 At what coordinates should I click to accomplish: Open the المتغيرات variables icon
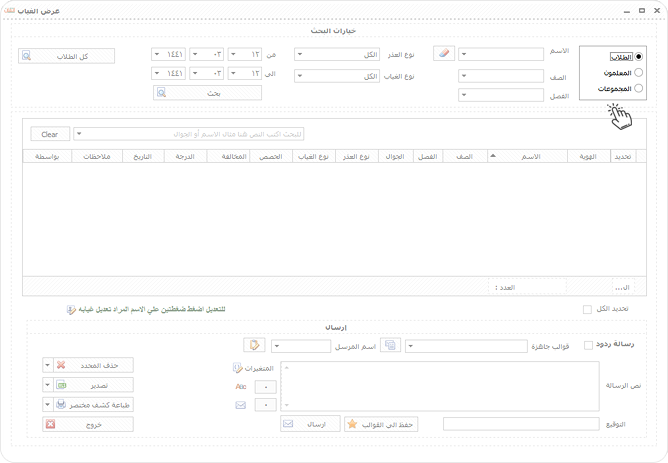click(x=238, y=368)
